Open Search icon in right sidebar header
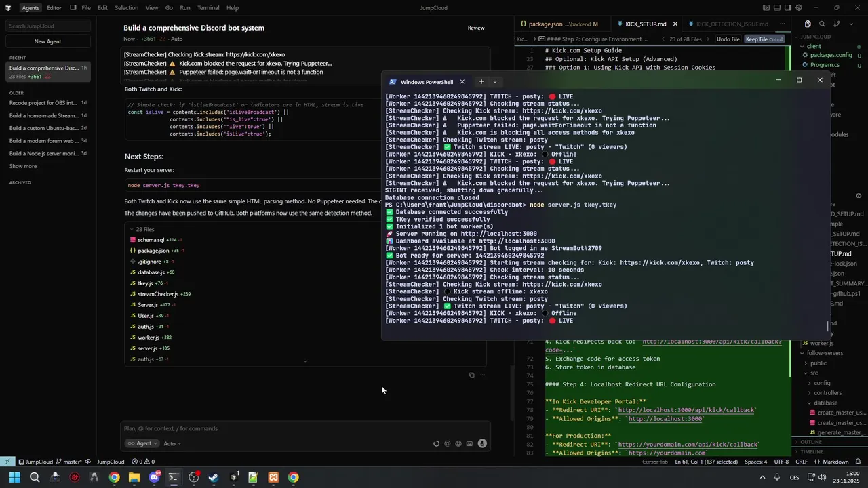This screenshot has height=488, width=868. [x=822, y=24]
